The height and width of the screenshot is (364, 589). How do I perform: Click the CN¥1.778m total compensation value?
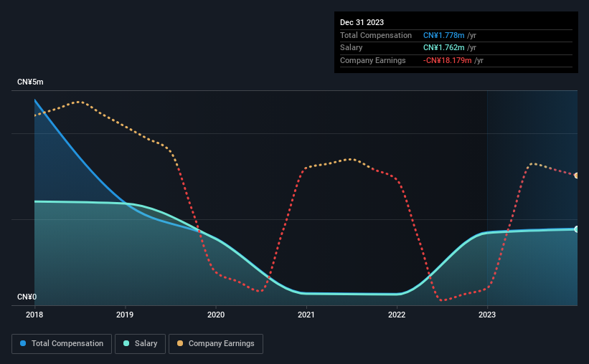coord(443,35)
